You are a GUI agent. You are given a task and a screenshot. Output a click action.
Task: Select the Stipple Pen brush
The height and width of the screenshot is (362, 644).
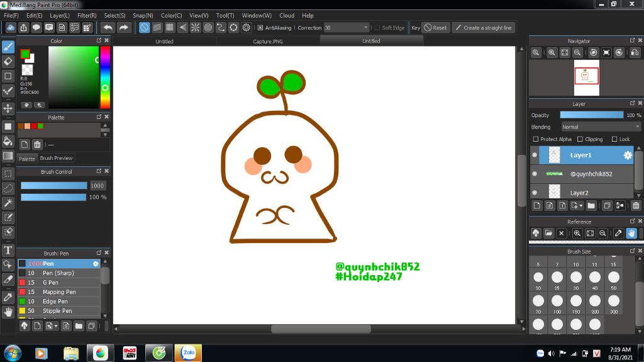[58, 310]
